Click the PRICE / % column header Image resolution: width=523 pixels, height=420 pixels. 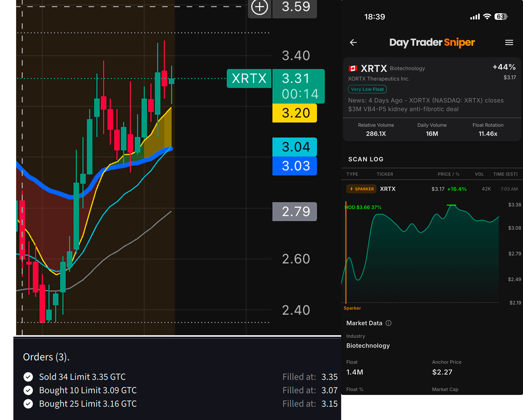point(448,174)
